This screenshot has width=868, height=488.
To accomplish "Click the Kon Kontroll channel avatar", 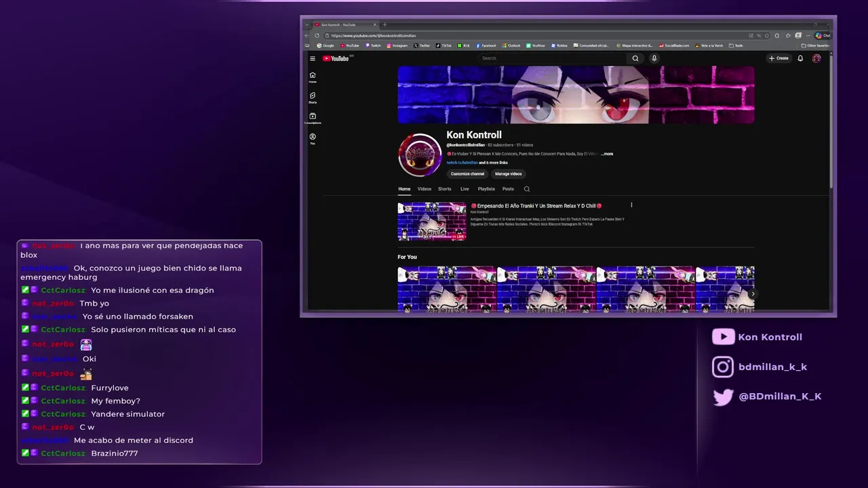I will pos(420,155).
